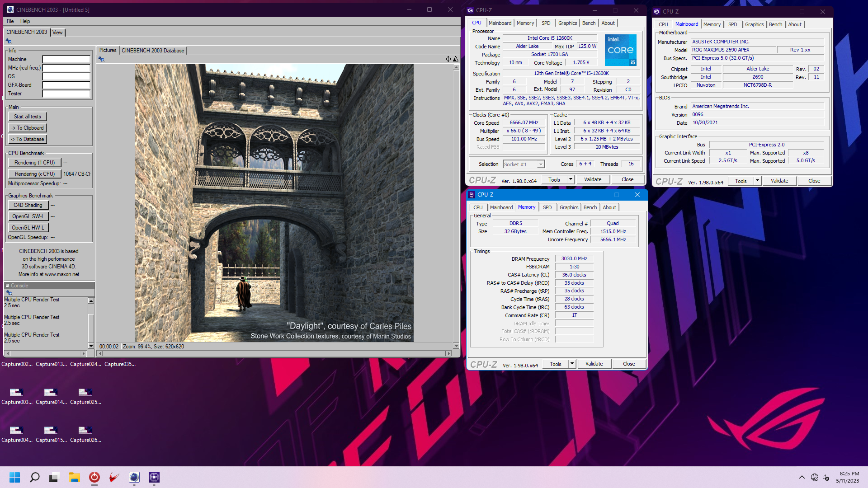Switch to CPU-Z taskbar icon
Image resolution: width=868 pixels, height=488 pixels.
coord(154,477)
